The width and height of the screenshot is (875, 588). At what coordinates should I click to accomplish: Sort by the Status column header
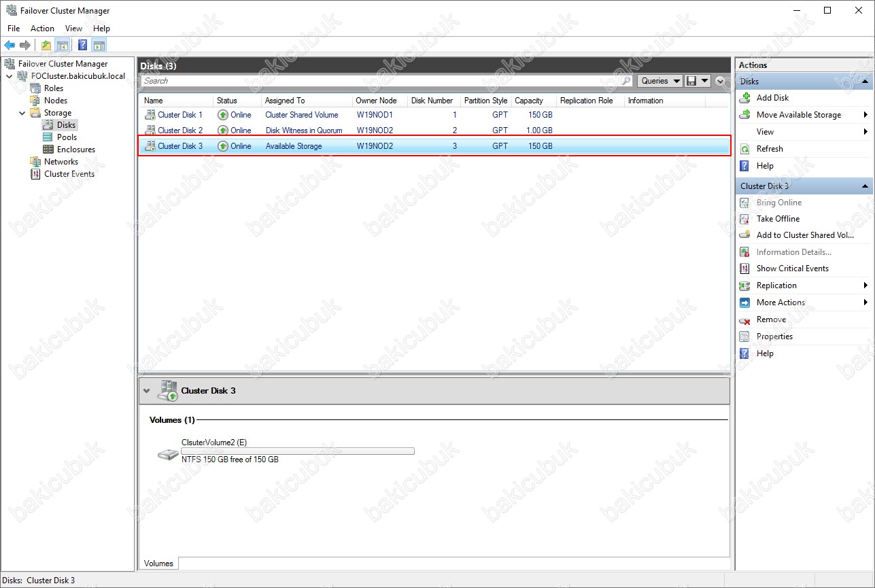(x=237, y=101)
